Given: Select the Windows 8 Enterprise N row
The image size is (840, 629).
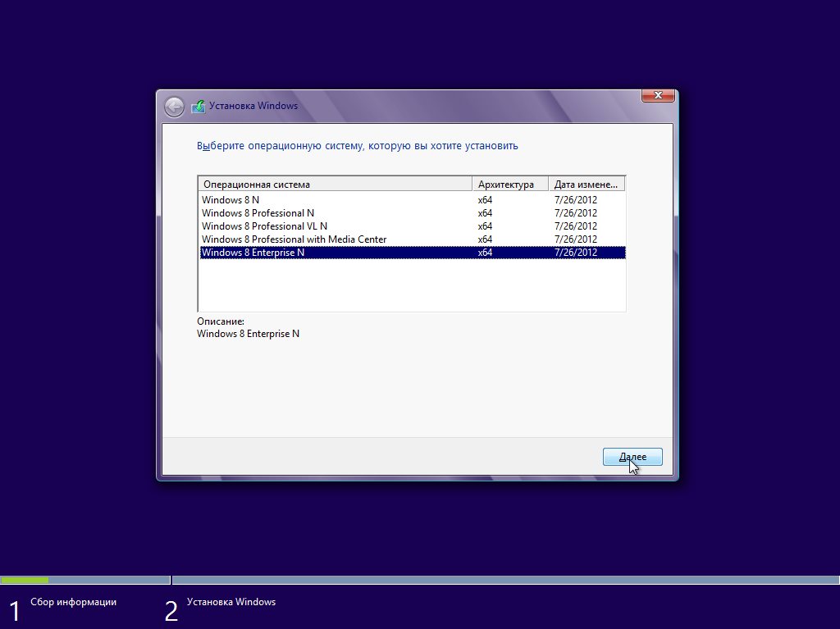Looking at the screenshot, I should 413,253.
